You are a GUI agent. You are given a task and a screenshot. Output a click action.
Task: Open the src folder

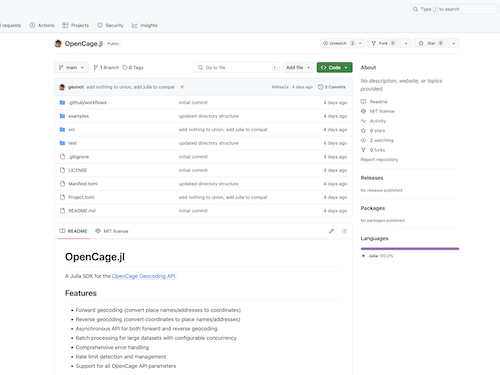[71, 130]
